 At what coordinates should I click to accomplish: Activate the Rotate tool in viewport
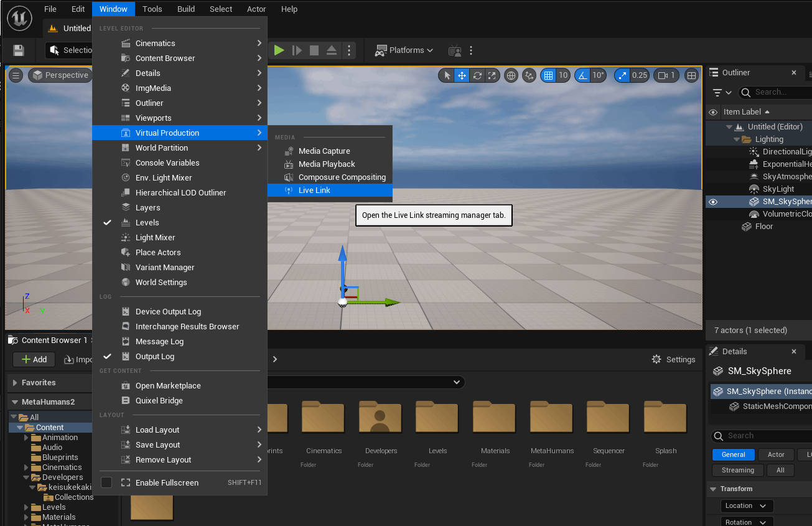477,75
